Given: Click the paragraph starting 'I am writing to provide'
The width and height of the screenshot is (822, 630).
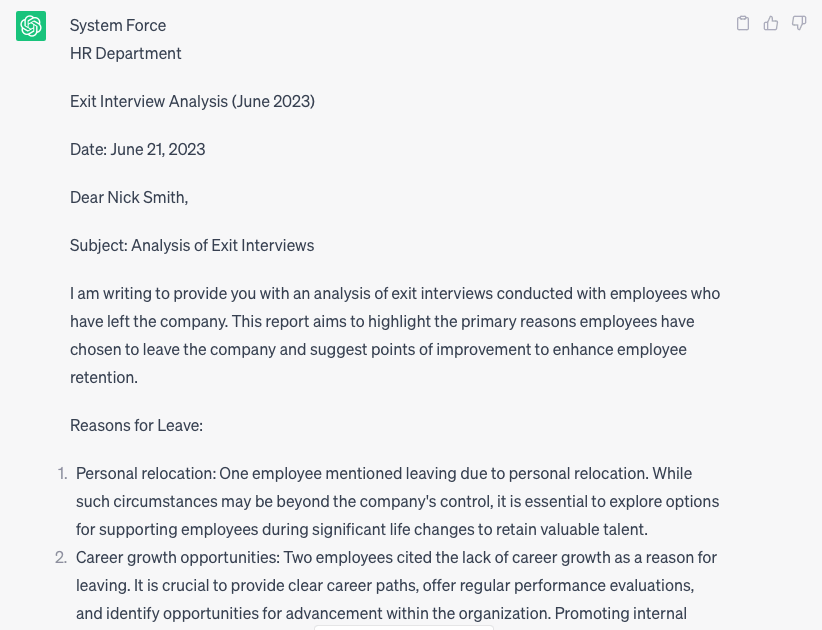Looking at the screenshot, I should click(x=395, y=335).
